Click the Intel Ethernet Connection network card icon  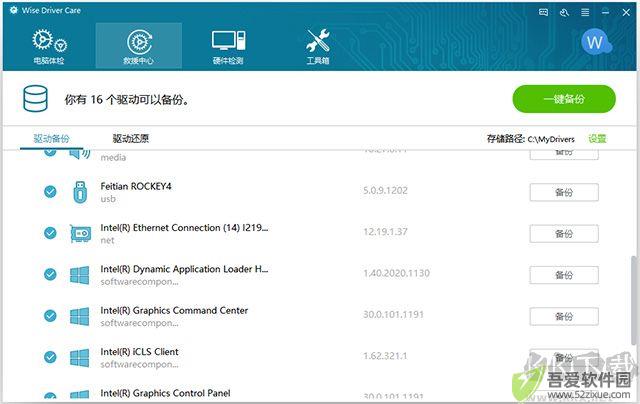click(x=80, y=233)
